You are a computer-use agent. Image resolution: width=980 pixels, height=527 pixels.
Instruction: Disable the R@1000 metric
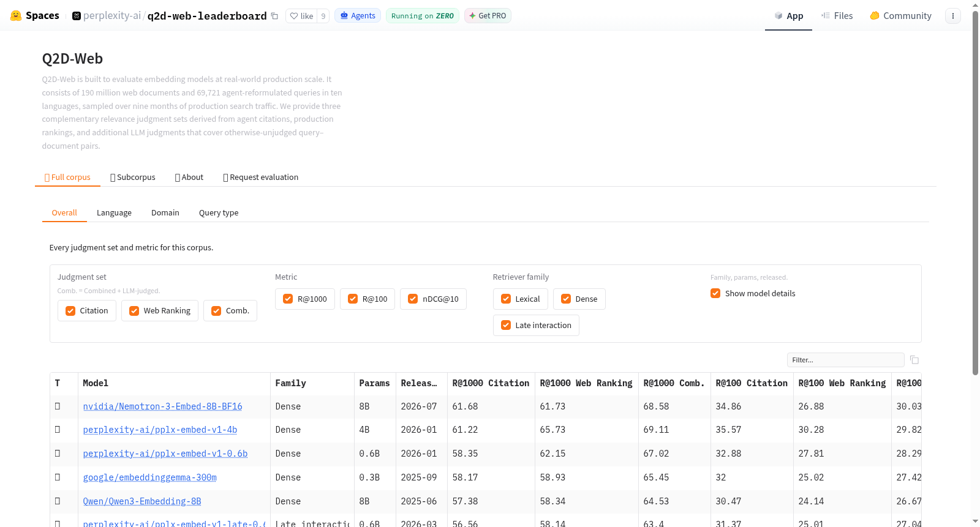[x=288, y=299]
